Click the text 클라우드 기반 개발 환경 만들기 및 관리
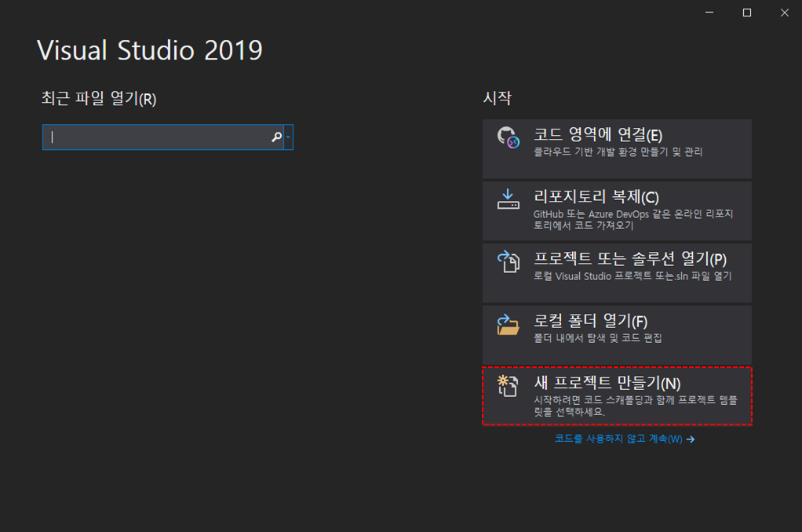The height and width of the screenshot is (532, 802). 618,152
